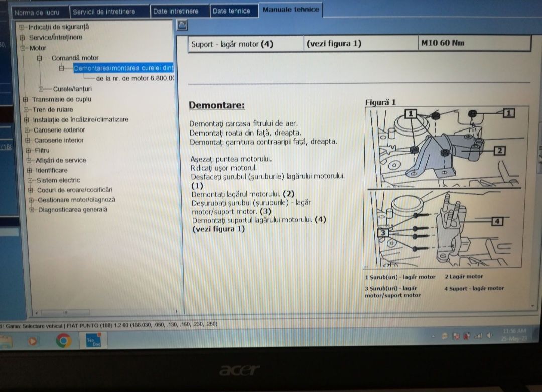This screenshot has width=542, height=392.
Task: Expand the Diagnosticarea generală node
Action: tap(32, 210)
